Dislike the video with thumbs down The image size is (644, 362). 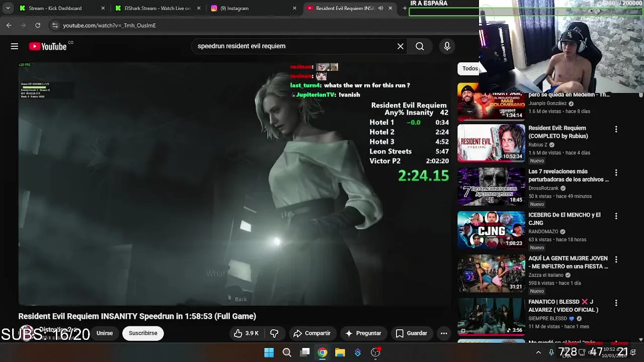(274, 333)
